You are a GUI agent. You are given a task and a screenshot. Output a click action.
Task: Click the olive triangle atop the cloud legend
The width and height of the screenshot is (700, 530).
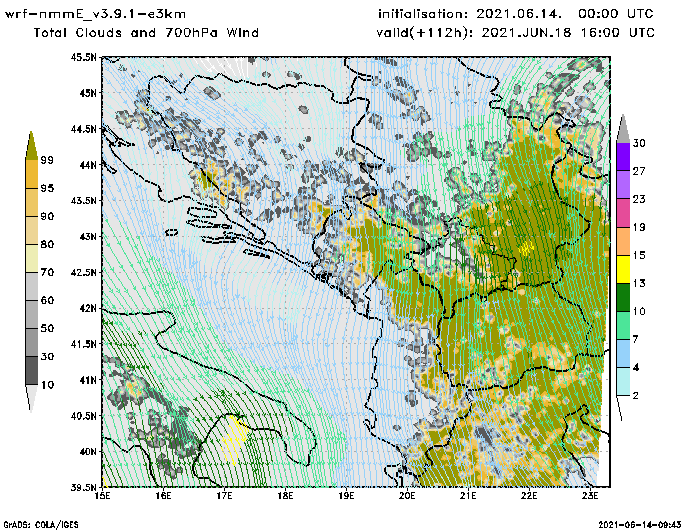pos(31,147)
